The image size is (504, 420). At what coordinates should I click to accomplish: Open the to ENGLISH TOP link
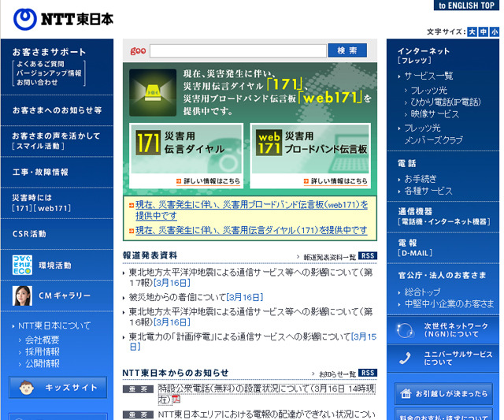click(466, 6)
